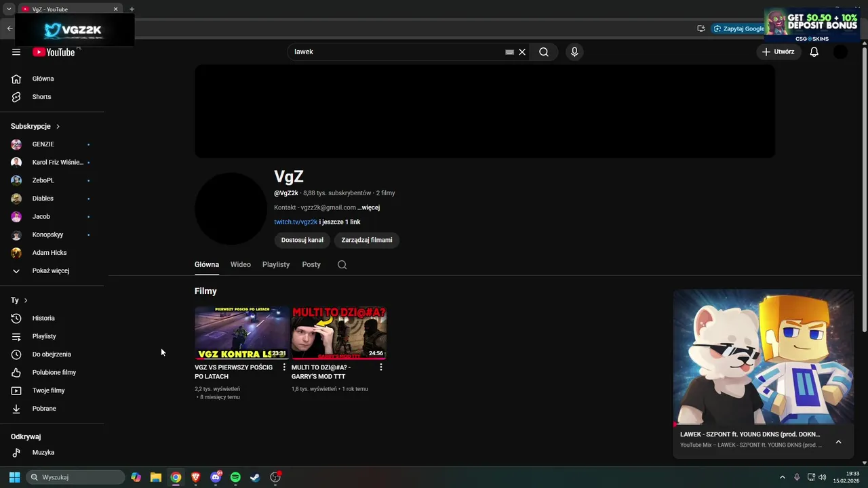Switch to the Posty tab
868x488 pixels.
pos(311,265)
